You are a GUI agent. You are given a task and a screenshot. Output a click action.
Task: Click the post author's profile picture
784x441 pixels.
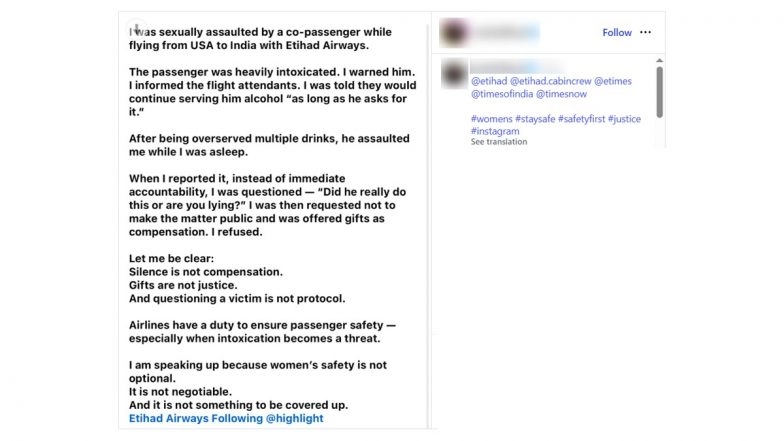(453, 32)
